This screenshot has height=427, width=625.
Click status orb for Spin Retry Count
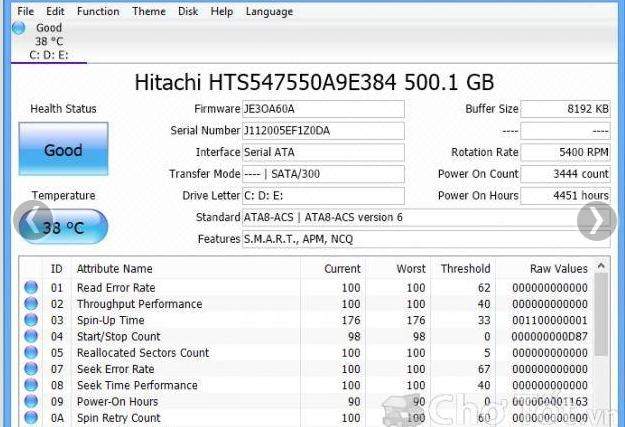31,417
